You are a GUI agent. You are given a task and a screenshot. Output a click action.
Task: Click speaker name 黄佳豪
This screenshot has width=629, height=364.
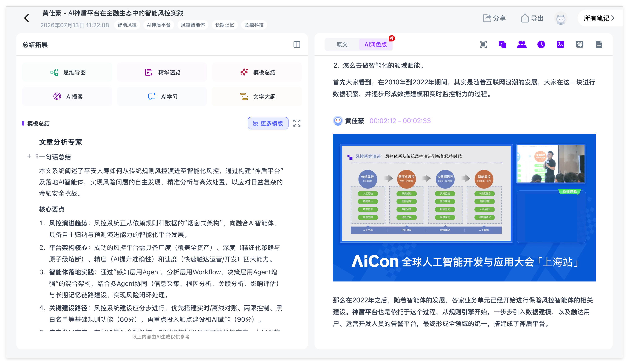click(x=354, y=121)
